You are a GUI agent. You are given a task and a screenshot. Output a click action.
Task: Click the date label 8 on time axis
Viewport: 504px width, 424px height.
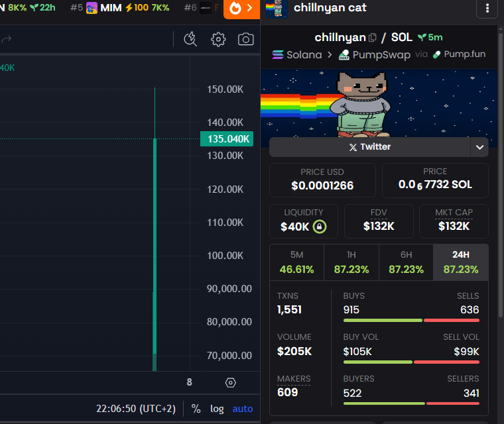point(189,382)
